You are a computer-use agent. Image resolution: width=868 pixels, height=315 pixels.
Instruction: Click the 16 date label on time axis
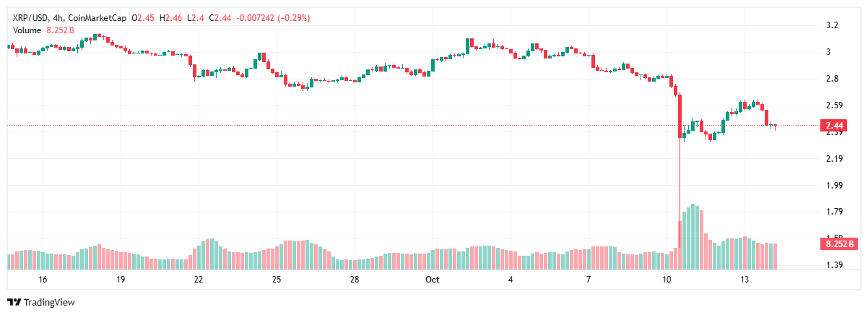click(43, 279)
